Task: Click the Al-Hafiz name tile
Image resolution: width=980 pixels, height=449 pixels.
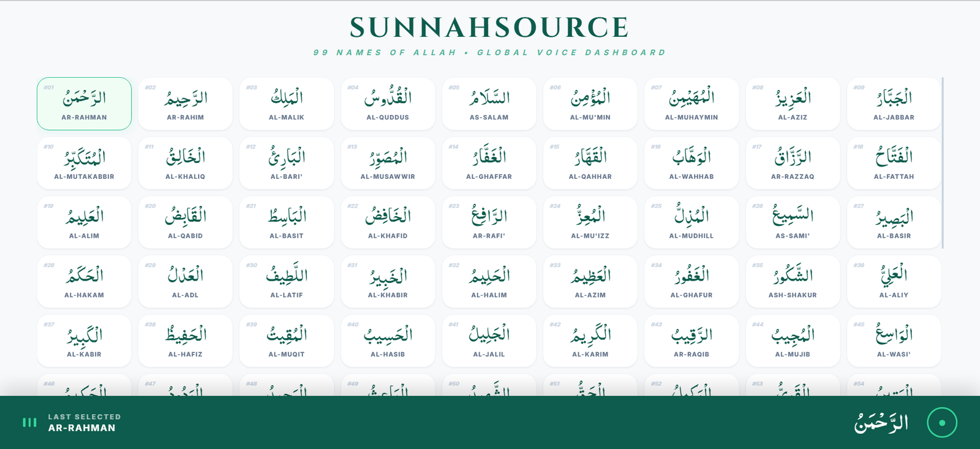Action: tap(186, 341)
